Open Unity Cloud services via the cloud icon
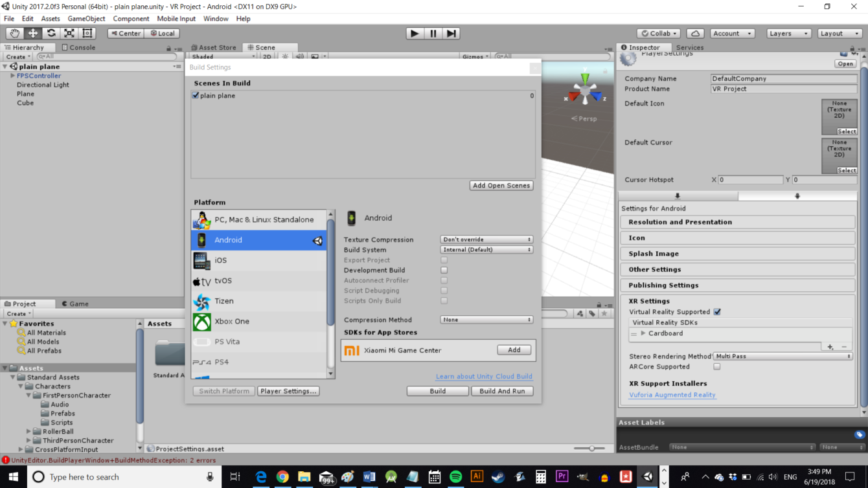Screen dimensions: 868x488 (694, 33)
